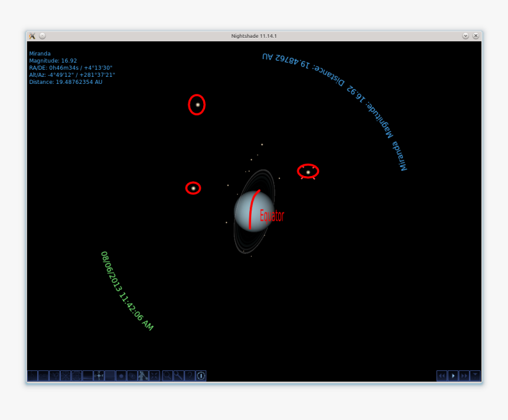508x420 pixels.
Task: Toggle the ground landscape display
Action: pos(88,375)
